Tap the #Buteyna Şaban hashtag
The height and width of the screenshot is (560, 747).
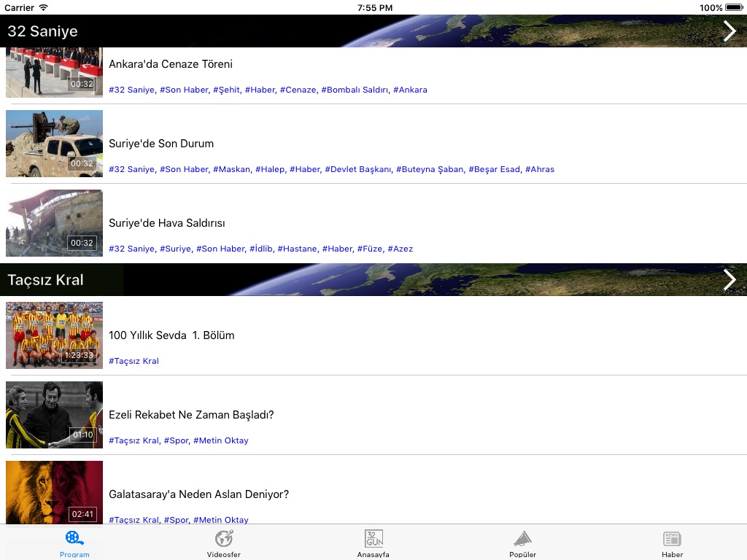[430, 169]
